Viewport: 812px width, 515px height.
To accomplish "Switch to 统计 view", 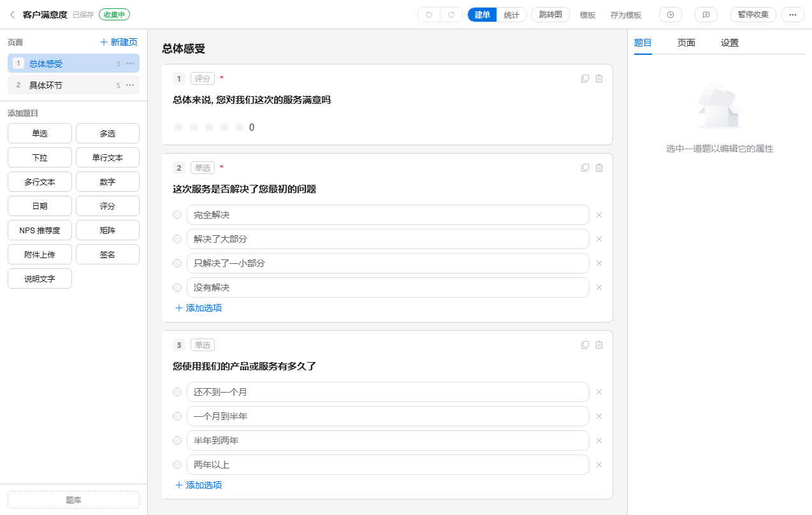I will [x=511, y=15].
